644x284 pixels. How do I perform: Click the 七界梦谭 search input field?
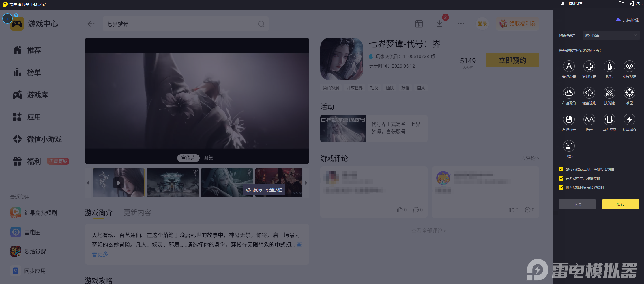(x=186, y=24)
